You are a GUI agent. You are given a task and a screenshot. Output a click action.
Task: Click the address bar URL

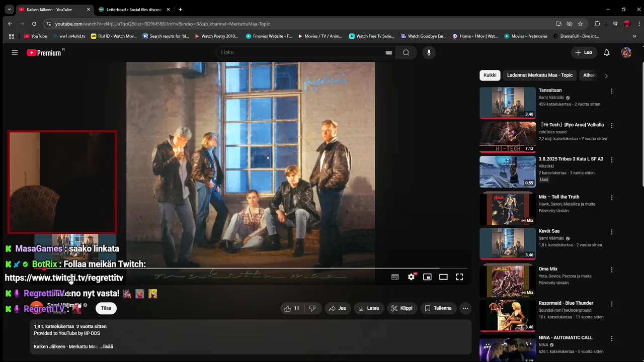(163, 24)
